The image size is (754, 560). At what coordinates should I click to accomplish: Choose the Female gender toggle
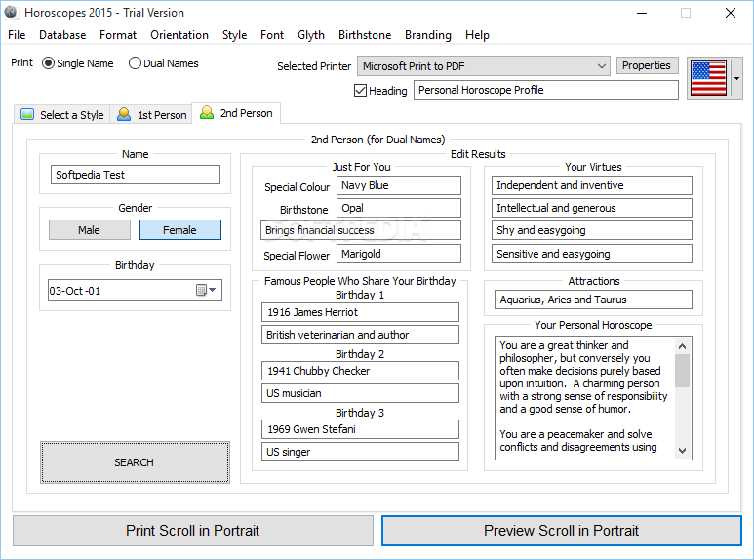[180, 230]
